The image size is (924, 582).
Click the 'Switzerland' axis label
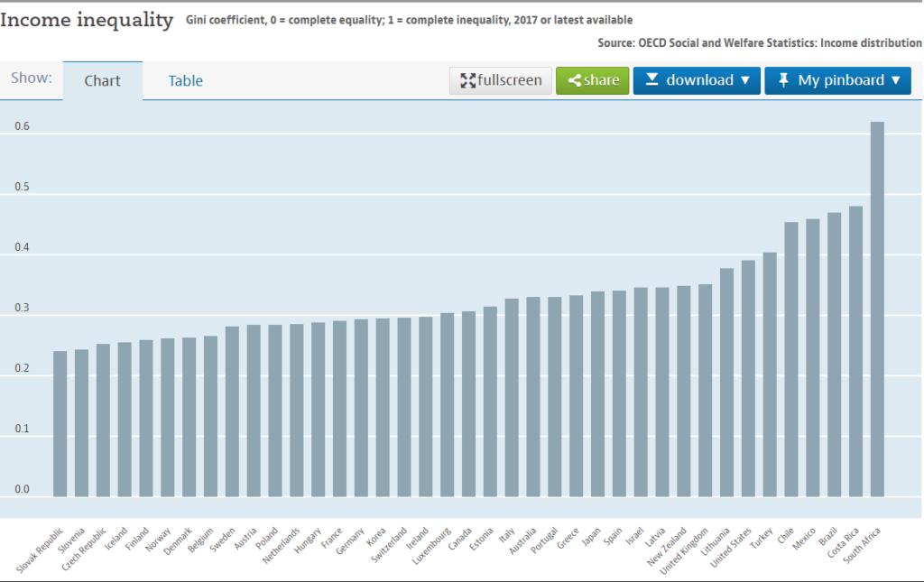[389, 545]
